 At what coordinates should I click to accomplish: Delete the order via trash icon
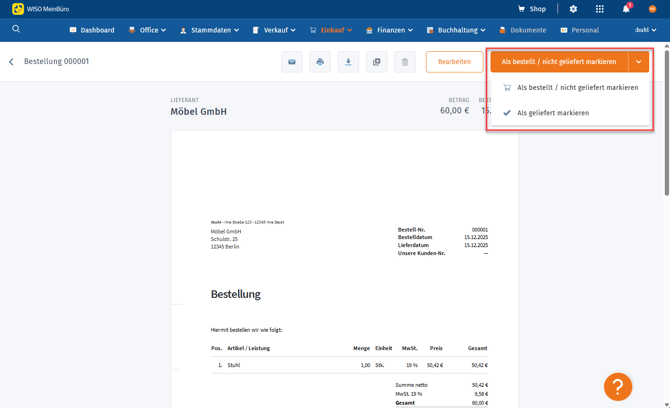405,62
